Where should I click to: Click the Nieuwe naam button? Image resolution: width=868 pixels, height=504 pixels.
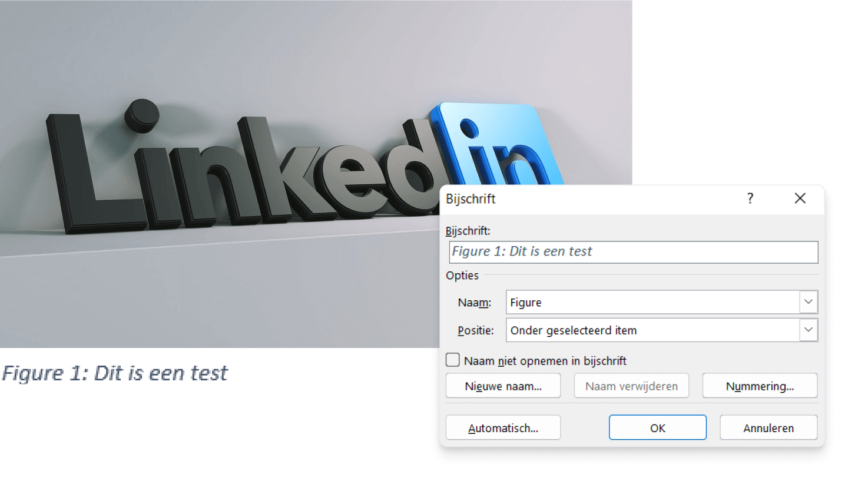[503, 386]
